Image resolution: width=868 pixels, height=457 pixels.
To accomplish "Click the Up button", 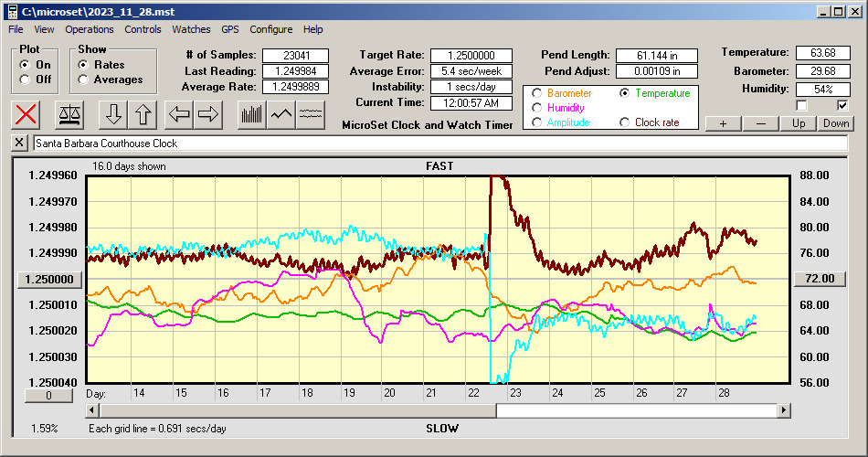I will pyautogui.click(x=799, y=123).
